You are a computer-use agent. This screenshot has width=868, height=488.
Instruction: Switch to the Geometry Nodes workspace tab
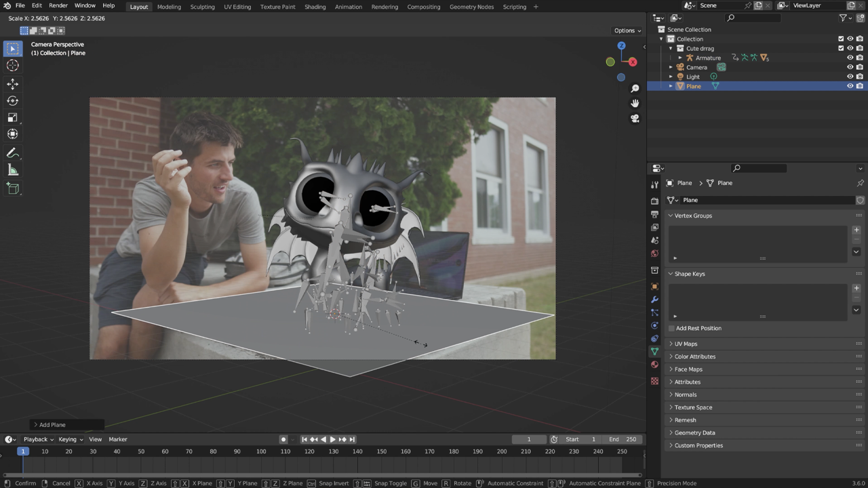(472, 7)
